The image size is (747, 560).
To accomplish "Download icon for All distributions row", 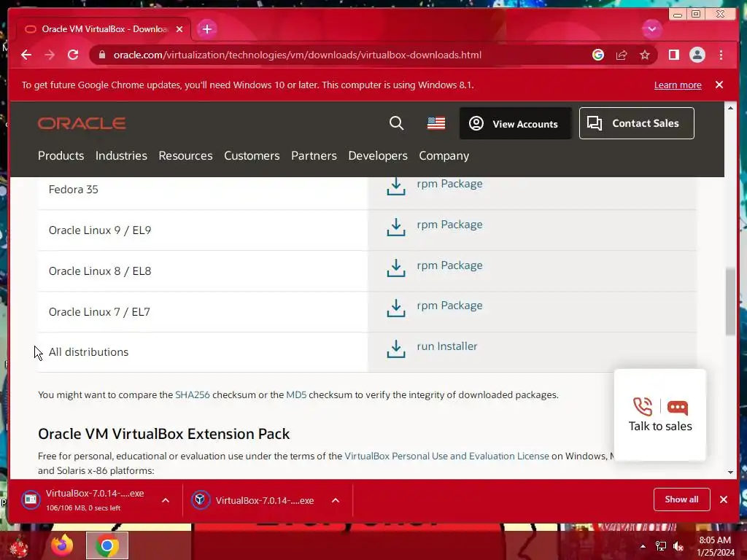I will [396, 349].
